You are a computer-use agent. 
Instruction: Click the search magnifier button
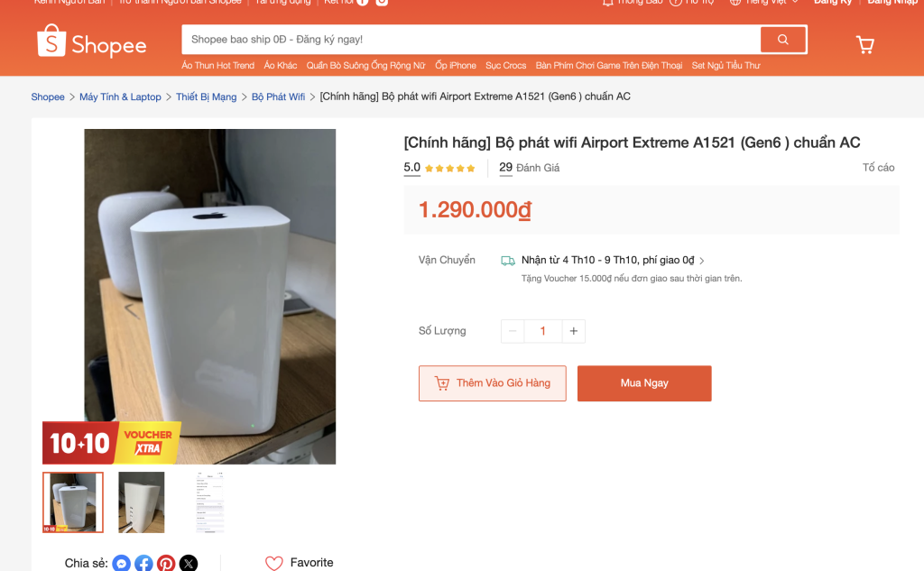pos(782,40)
